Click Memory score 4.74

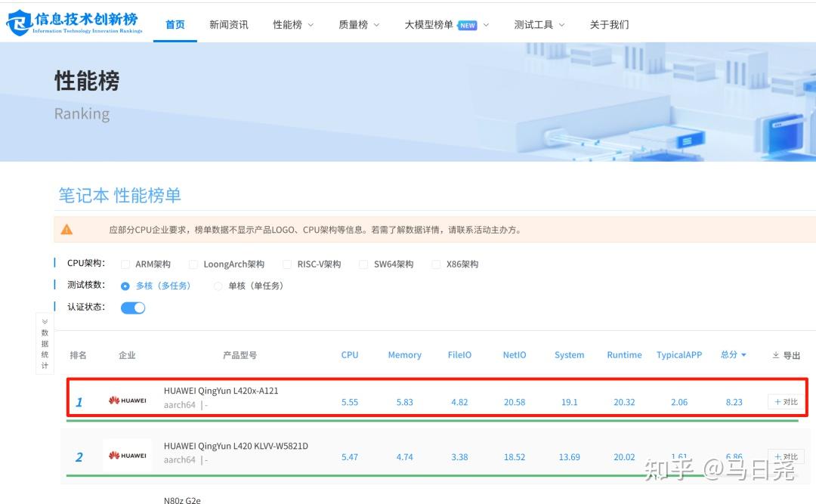pos(404,457)
